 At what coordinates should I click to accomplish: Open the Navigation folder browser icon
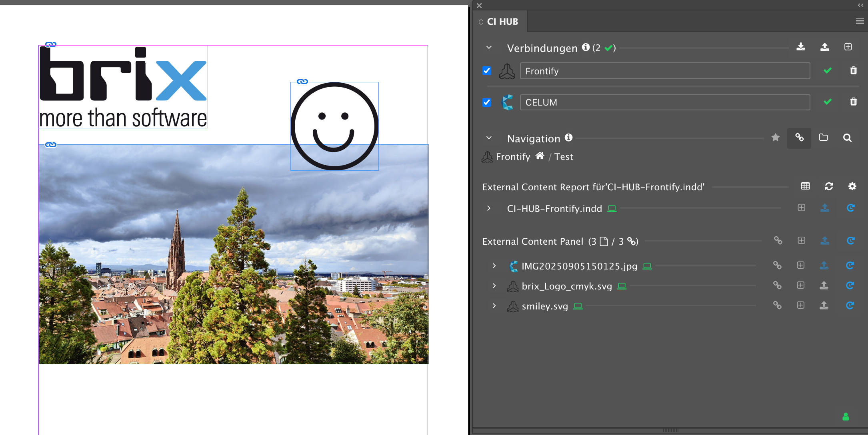(823, 138)
